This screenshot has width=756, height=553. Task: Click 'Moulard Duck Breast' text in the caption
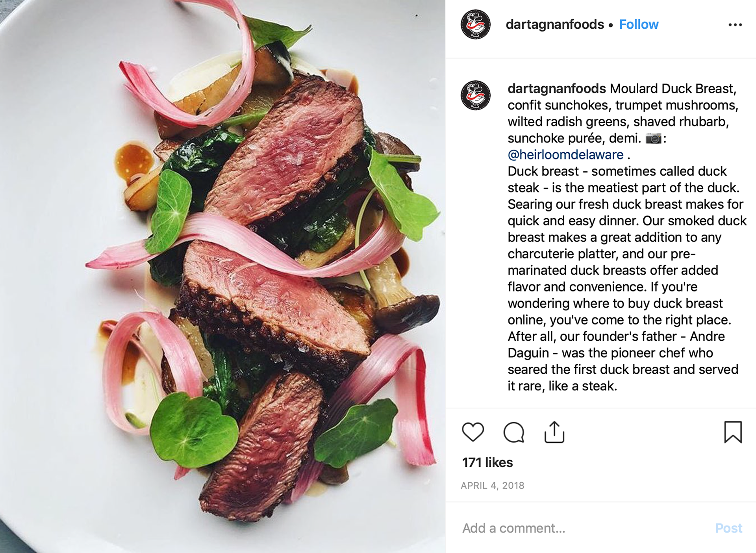pyautogui.click(x=673, y=89)
